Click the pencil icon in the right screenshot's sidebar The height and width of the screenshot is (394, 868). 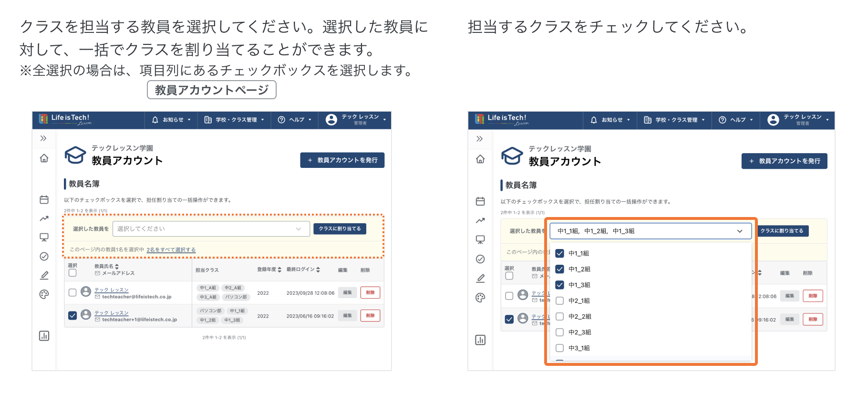click(x=480, y=278)
